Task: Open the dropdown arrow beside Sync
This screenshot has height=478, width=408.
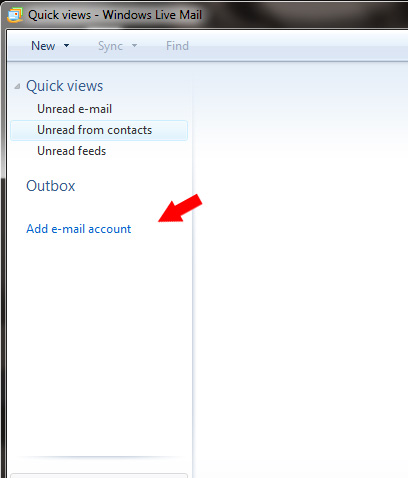Action: tap(134, 45)
